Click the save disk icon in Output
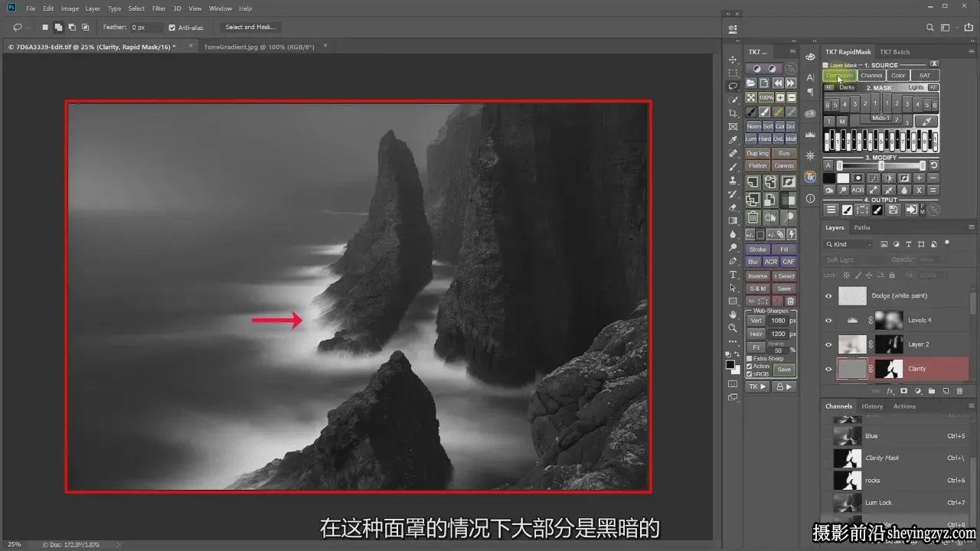This screenshot has width=980, height=551. tap(893, 210)
